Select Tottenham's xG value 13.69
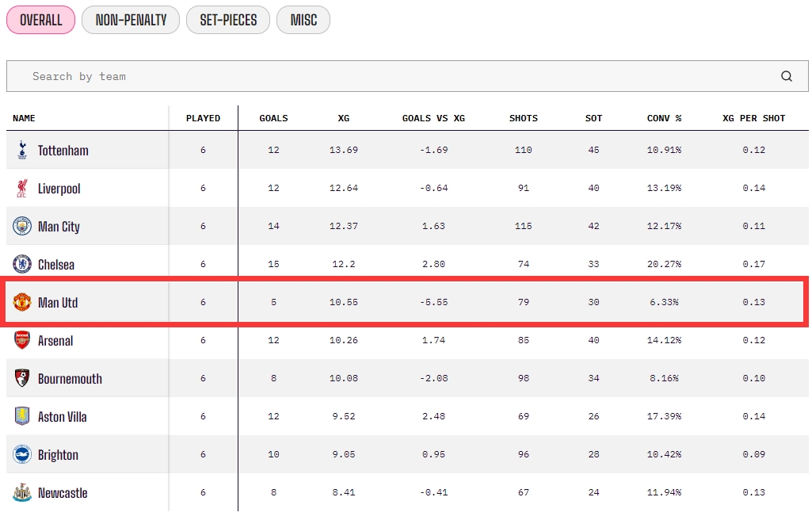Screen dimensions: 812x520 [344, 150]
